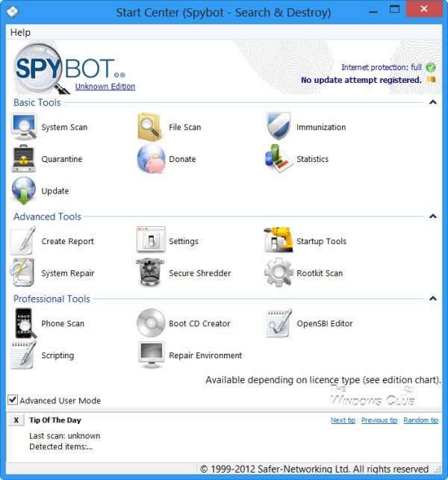Viewport: 448px width, 480px height.
Task: Show the Previous tip
Action: click(x=379, y=420)
